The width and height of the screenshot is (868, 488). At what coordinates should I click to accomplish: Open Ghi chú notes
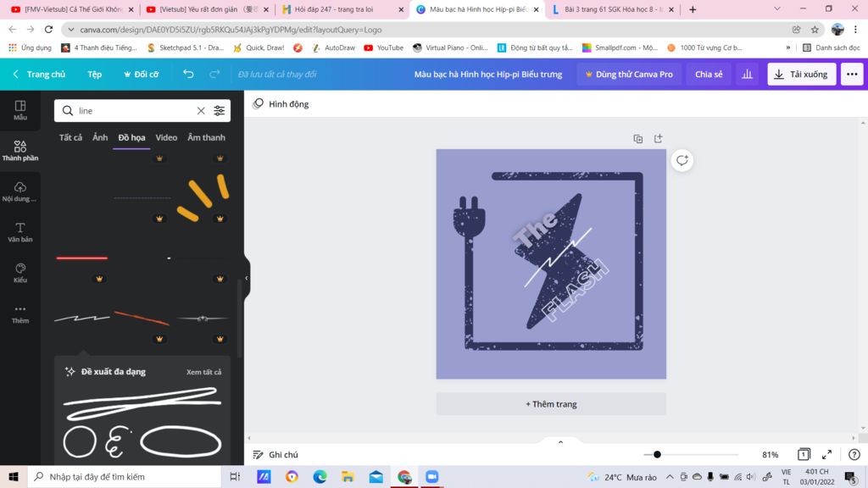point(275,454)
